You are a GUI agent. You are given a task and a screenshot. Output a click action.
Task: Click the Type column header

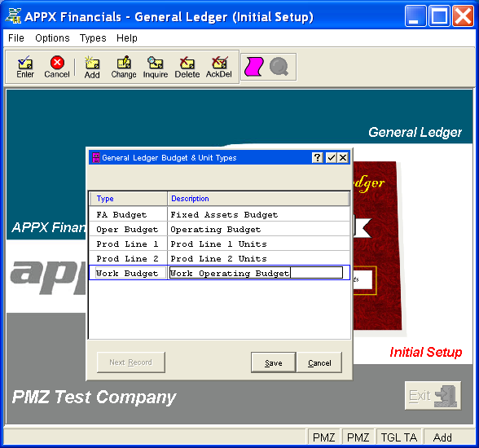pyautogui.click(x=129, y=199)
